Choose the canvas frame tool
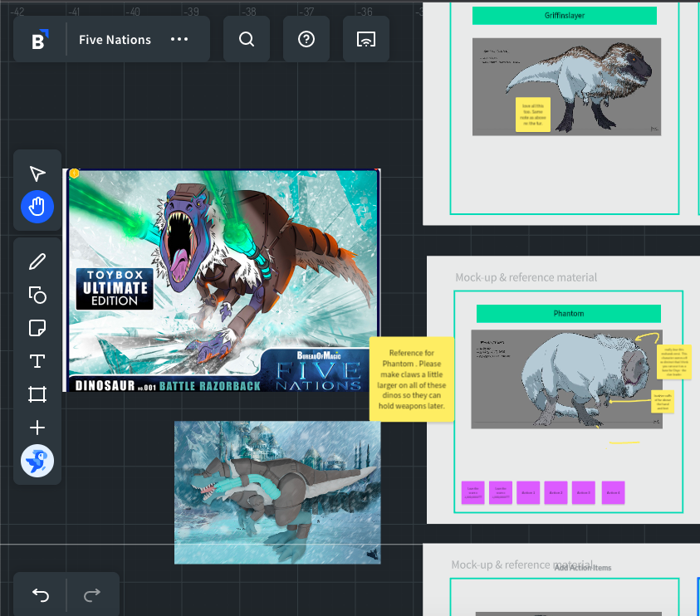Viewport: 700px width, 616px height. [x=37, y=394]
